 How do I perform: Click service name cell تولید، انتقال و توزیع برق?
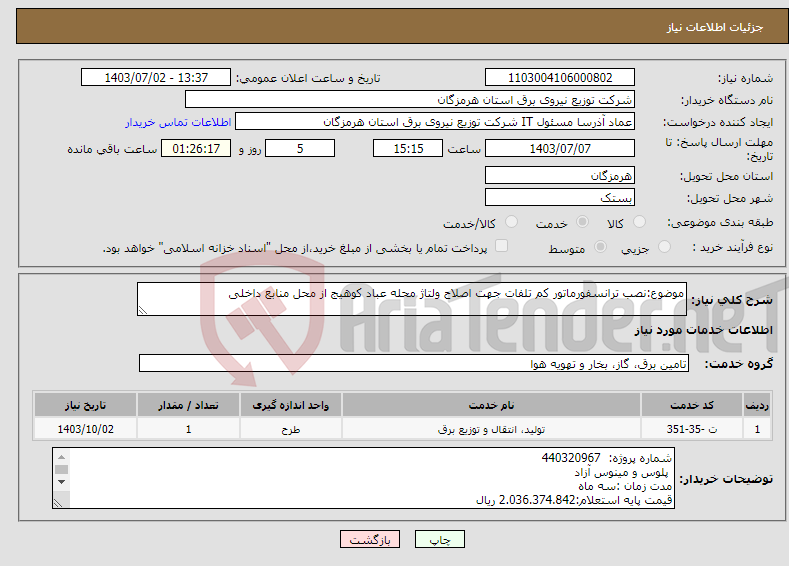pos(491,429)
